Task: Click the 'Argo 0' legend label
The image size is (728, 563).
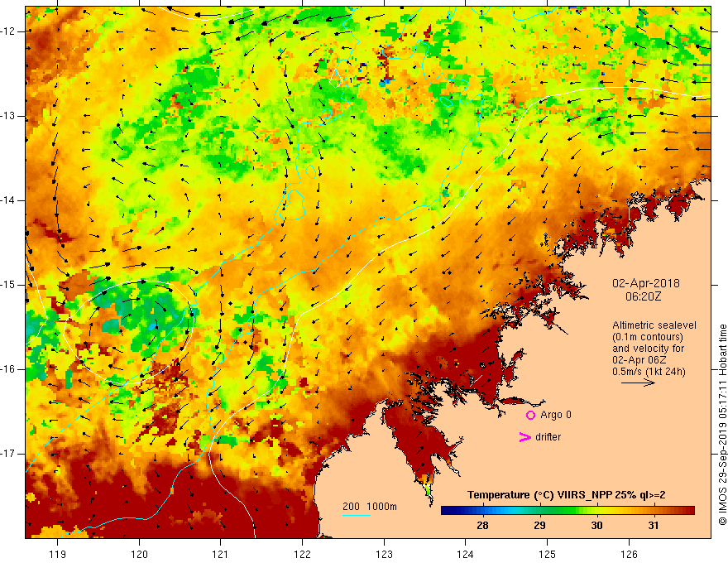Action: pos(556,415)
